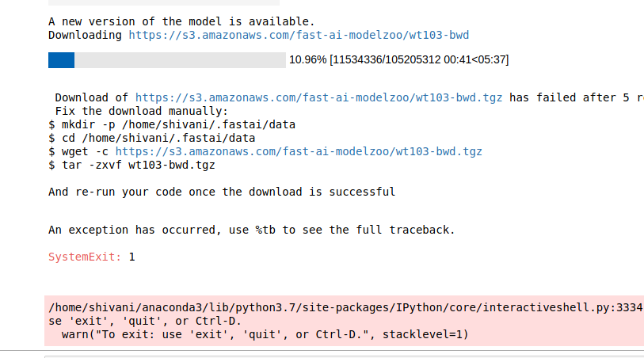Click the tar -zxvf wt103-bwd.tgz command

(131, 165)
